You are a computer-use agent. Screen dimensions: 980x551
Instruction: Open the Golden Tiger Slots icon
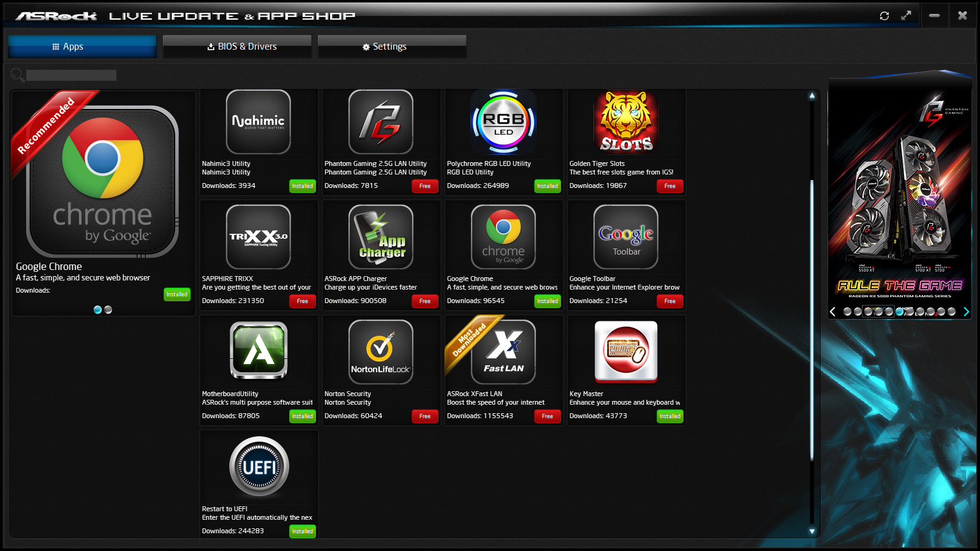626,121
